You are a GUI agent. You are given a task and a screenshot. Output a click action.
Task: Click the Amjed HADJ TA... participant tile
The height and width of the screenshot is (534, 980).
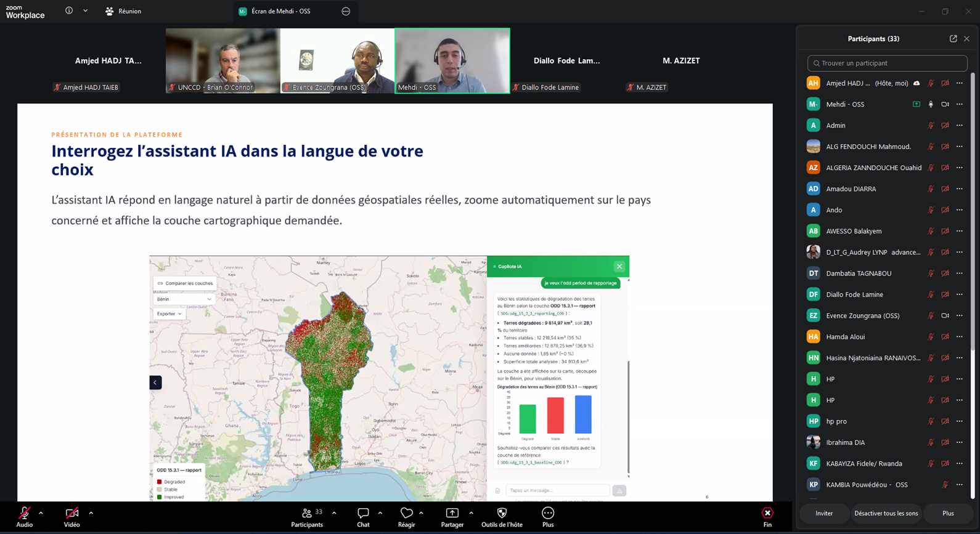108,60
